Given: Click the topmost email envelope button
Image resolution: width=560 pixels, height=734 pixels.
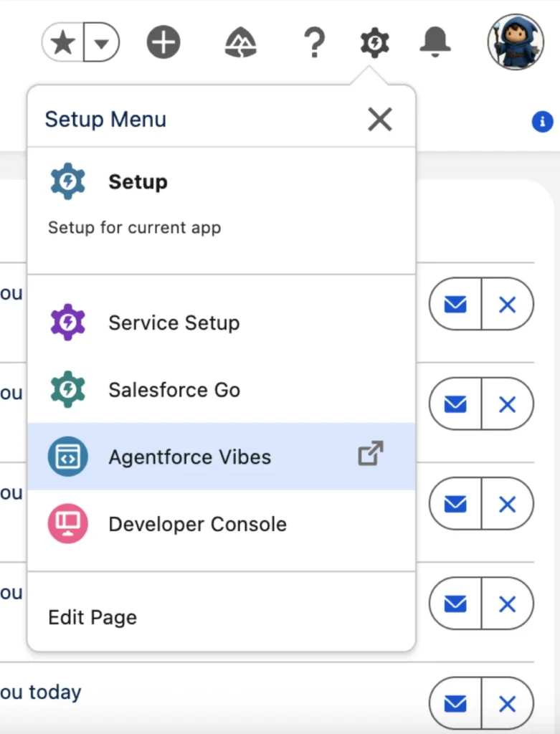Looking at the screenshot, I should (x=455, y=305).
